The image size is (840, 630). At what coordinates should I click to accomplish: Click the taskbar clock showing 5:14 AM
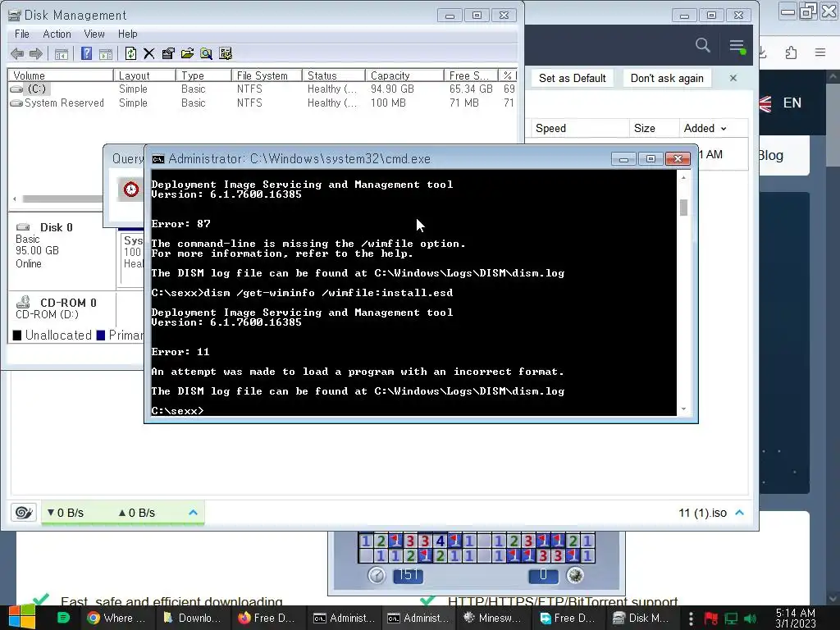[795, 619]
